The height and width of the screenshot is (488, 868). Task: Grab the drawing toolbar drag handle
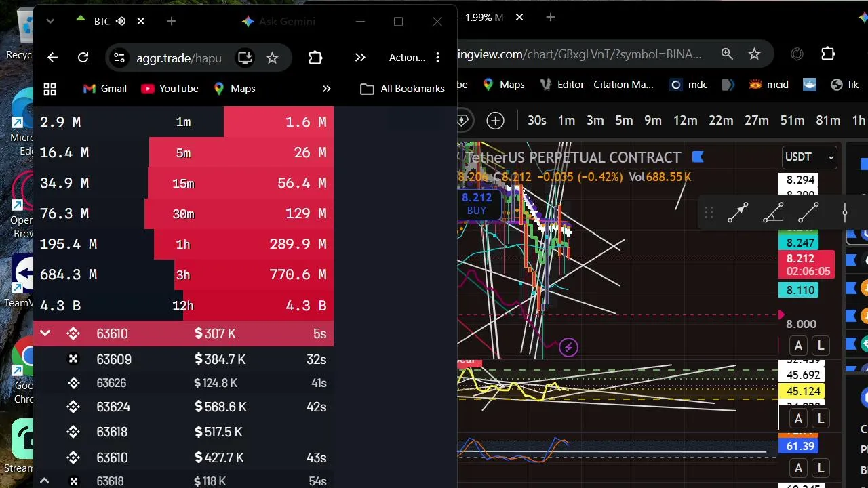(x=709, y=213)
